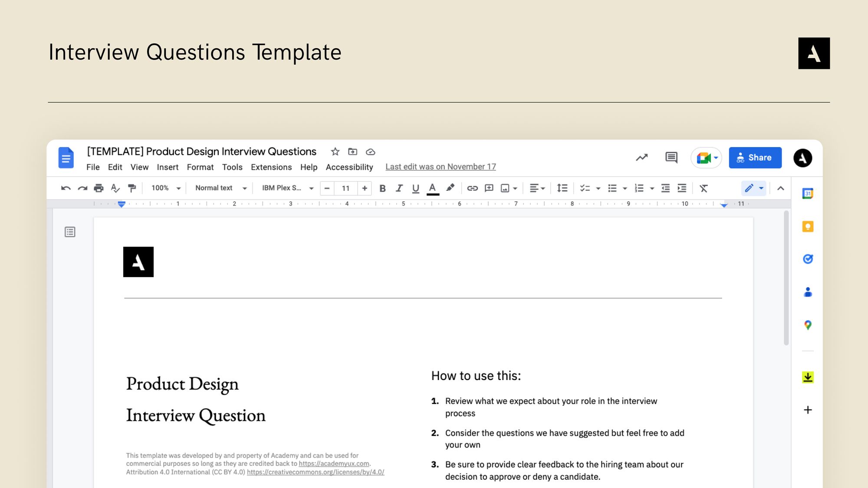Image resolution: width=868 pixels, height=488 pixels.
Task: Click the Share button
Action: 755,157
